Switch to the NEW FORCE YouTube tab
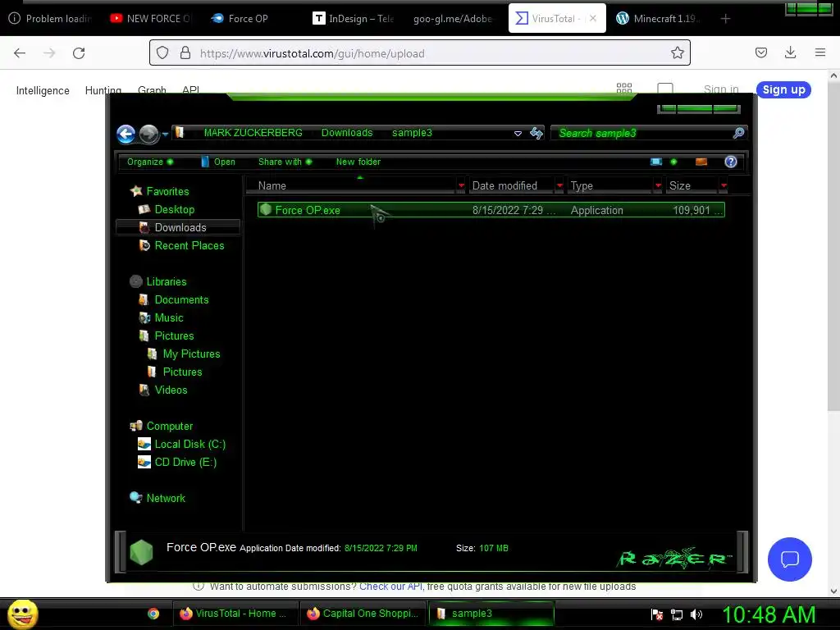Viewport: 840px width, 630px height. [152, 19]
